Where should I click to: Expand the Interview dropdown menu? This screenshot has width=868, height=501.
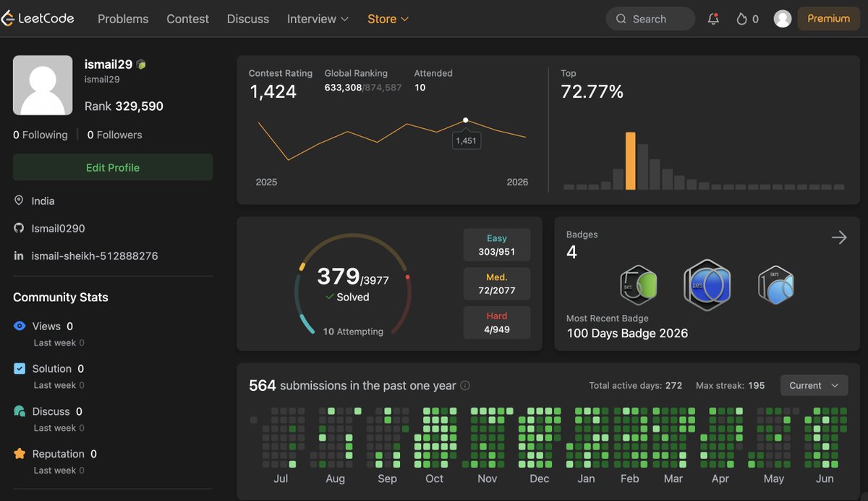tap(318, 19)
